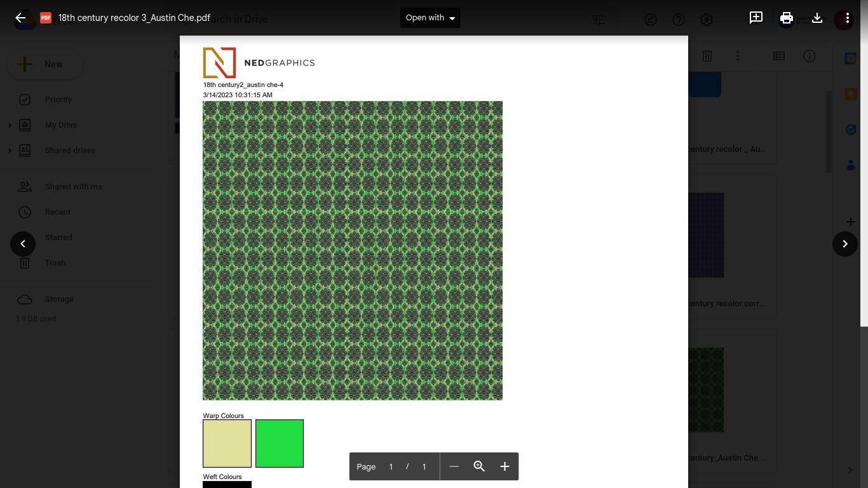Screen dimensions: 868x488
Task: Zoom in using the plus button
Action: 505,466
